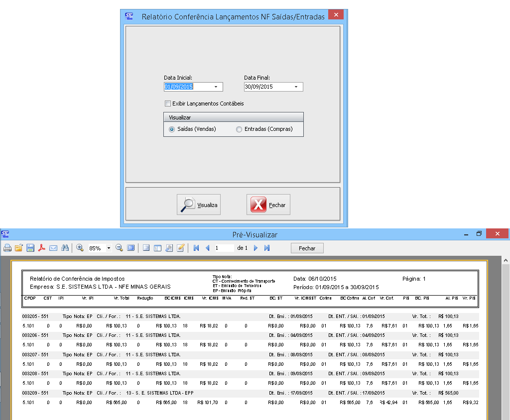This screenshot has height=420, width=510.
Task: Zoom out of the report preview
Action: pyautogui.click(x=120, y=248)
